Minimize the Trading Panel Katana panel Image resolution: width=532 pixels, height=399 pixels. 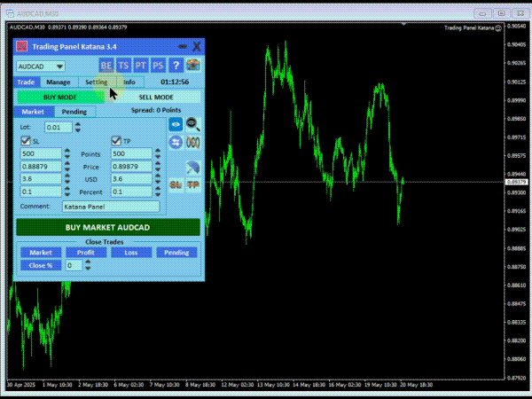(183, 46)
